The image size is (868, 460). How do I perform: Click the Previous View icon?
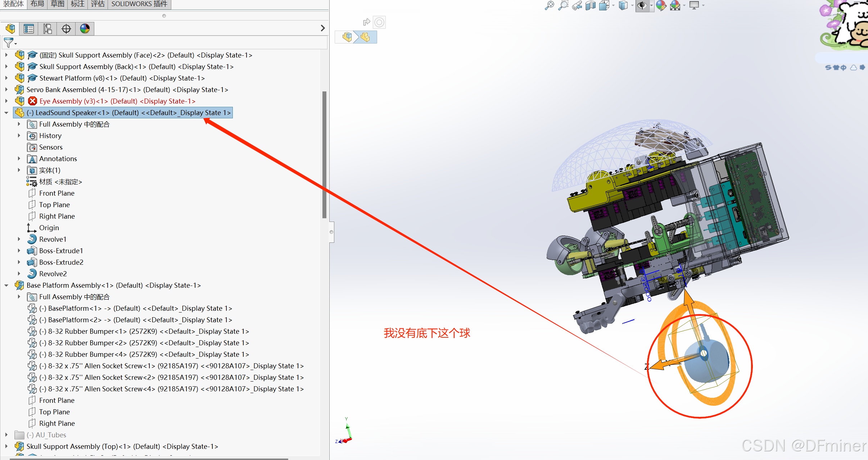577,5
